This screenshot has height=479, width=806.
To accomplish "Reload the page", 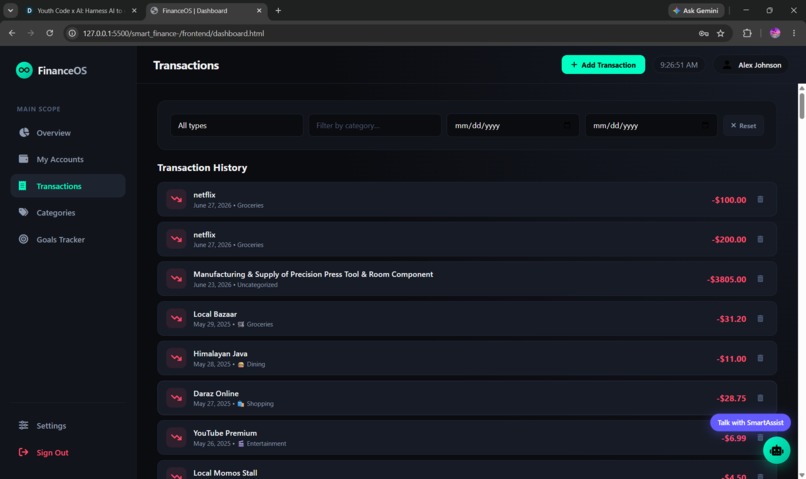I will (49, 33).
